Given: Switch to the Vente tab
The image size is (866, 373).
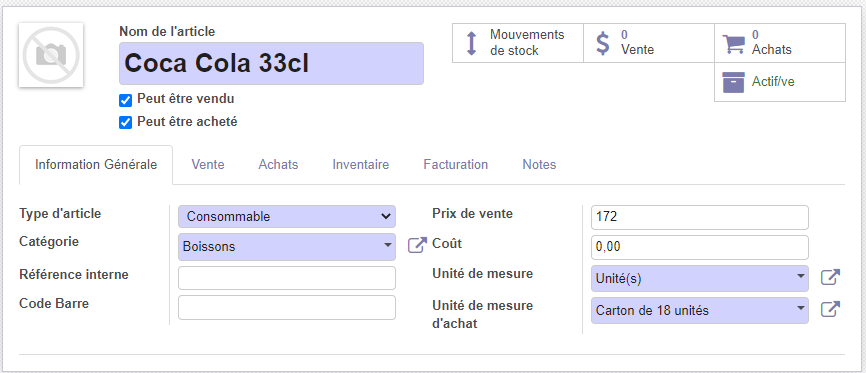Looking at the screenshot, I should (208, 165).
